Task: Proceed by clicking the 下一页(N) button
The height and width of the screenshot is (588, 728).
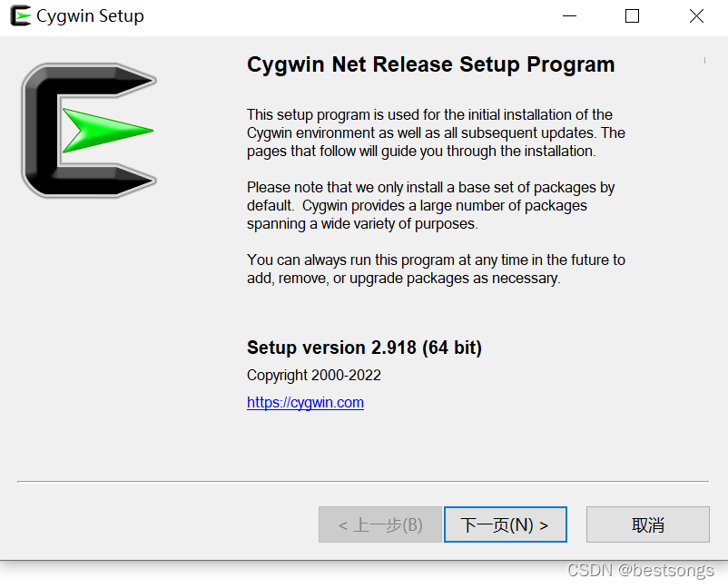Action: pyautogui.click(x=505, y=524)
